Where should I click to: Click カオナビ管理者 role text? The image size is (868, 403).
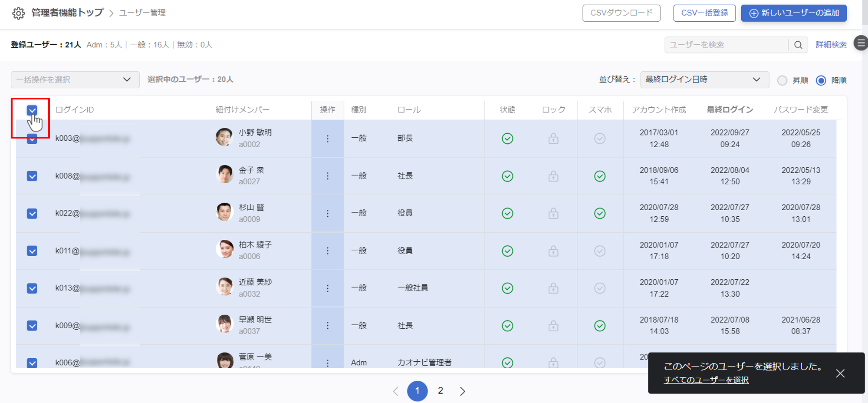tap(424, 363)
